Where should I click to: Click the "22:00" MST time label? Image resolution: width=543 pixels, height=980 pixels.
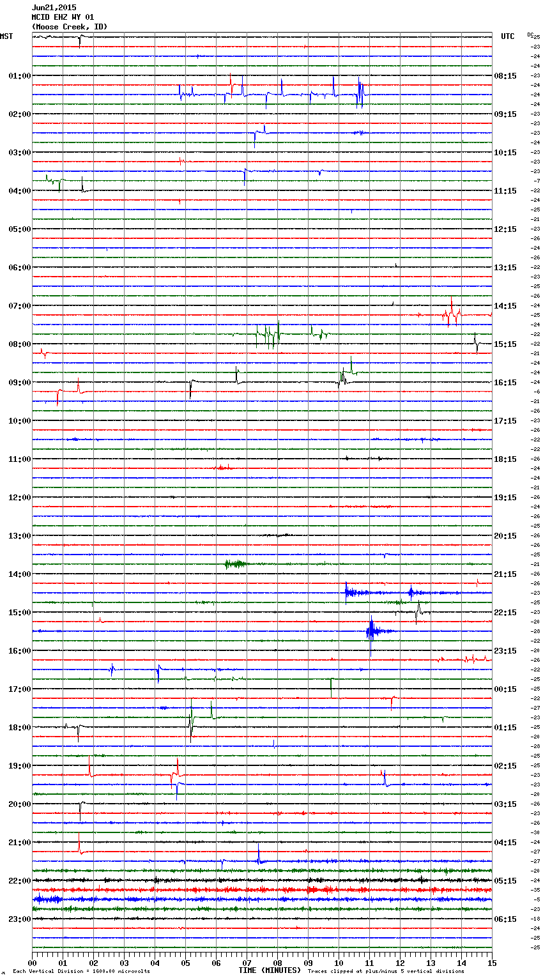point(20,881)
